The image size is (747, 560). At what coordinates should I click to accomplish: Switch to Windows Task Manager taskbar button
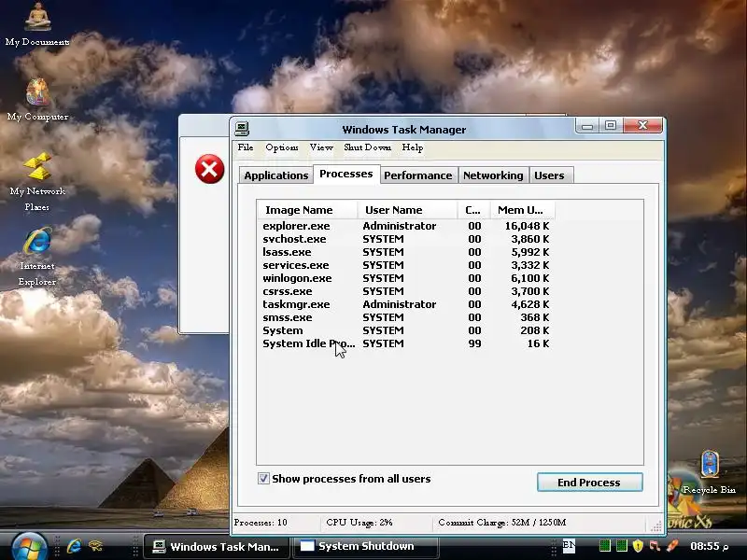tap(217, 547)
